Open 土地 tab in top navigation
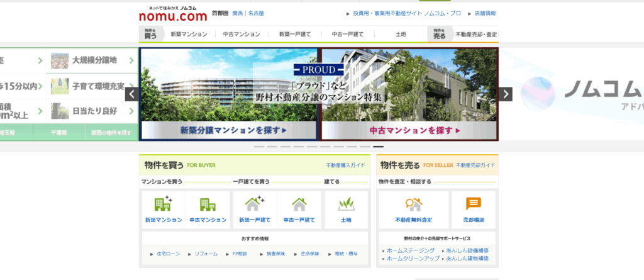Screen dimensions: 644x280 (x=401, y=34)
